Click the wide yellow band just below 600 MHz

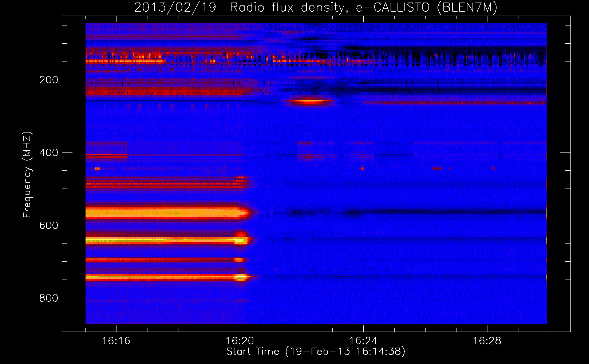click(167, 213)
